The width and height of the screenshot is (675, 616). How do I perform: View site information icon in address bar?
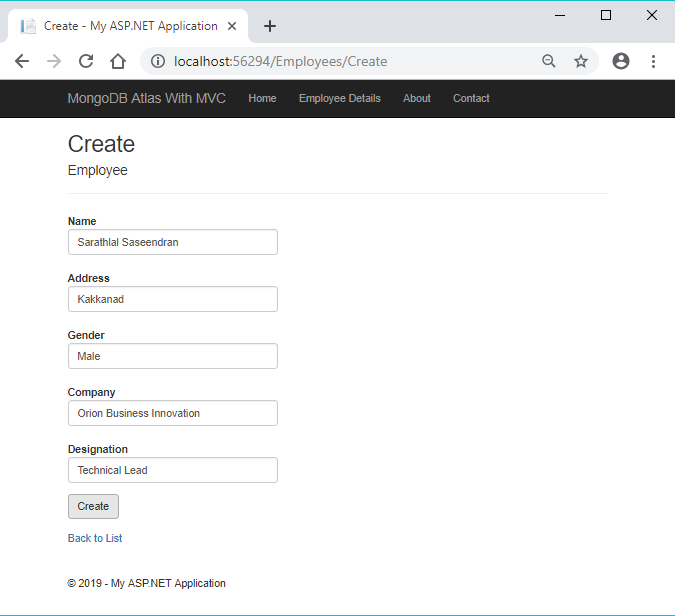[158, 61]
